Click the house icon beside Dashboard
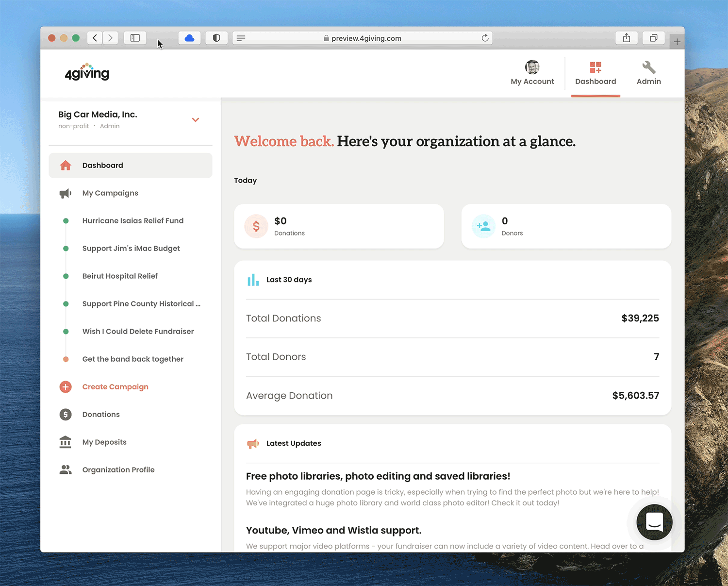This screenshot has height=586, width=728. (66, 166)
